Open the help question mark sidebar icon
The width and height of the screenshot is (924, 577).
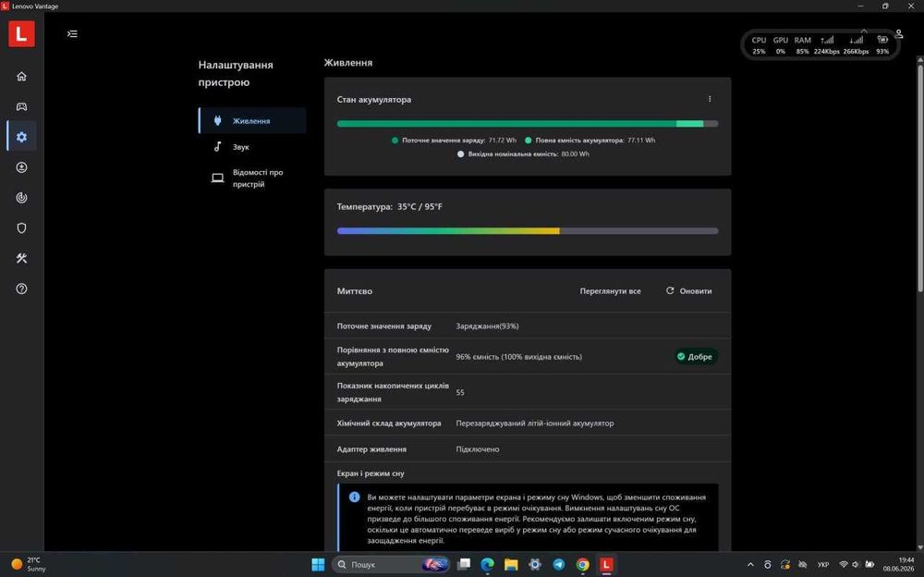click(x=22, y=289)
